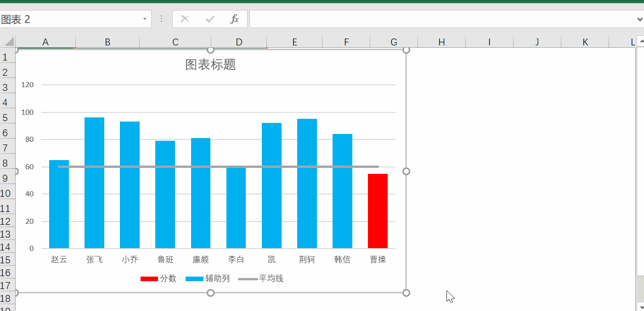Click the category label 凯
This screenshot has width=644, height=311.
(271, 260)
